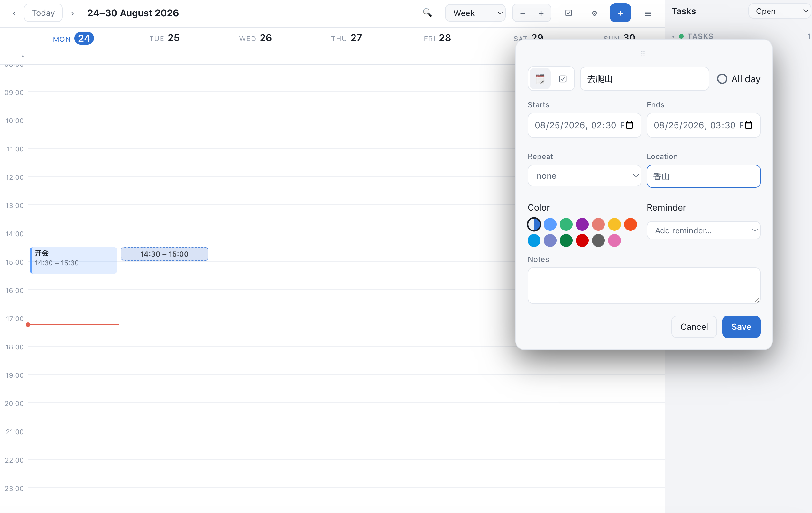Pick the lavender color swatch
The image size is (812, 513).
(550, 240)
